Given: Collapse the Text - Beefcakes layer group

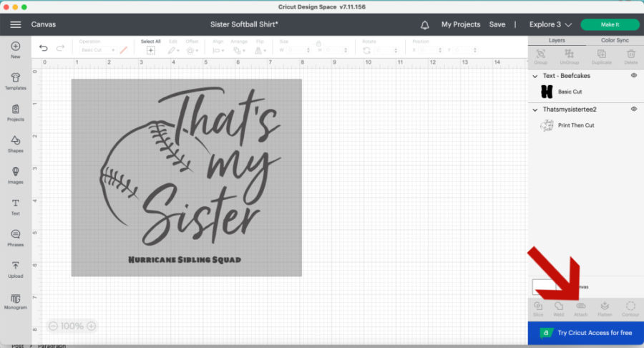Looking at the screenshot, I should pos(535,76).
